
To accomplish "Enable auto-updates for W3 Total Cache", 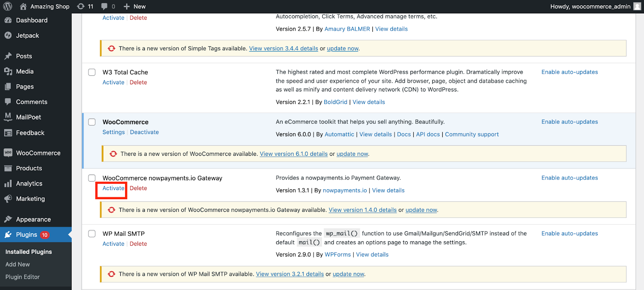I will pos(570,72).
